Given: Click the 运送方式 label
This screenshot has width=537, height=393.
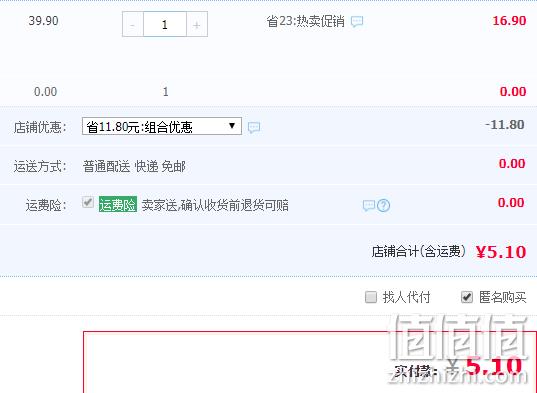Looking at the screenshot, I should click(40, 167).
